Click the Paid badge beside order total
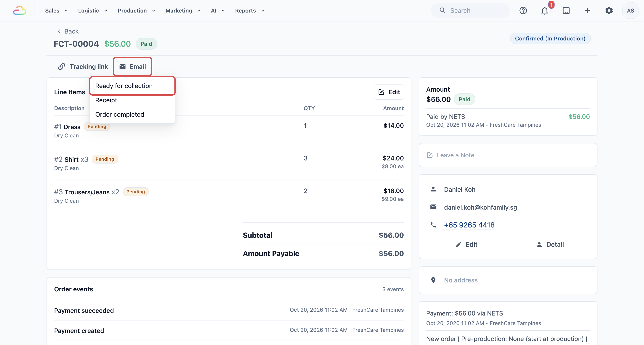 point(146,44)
